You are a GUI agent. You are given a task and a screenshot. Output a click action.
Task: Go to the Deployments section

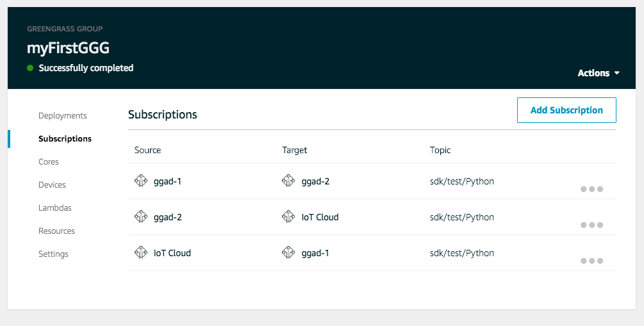click(x=62, y=116)
